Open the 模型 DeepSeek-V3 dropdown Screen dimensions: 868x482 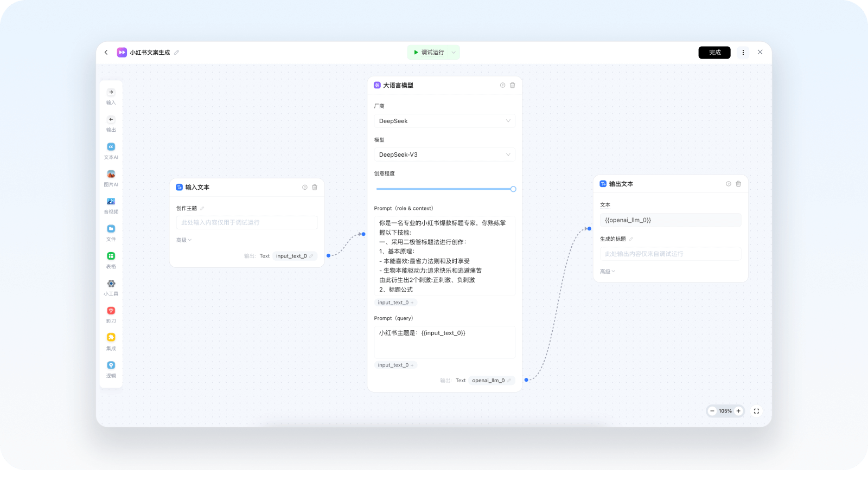click(444, 155)
